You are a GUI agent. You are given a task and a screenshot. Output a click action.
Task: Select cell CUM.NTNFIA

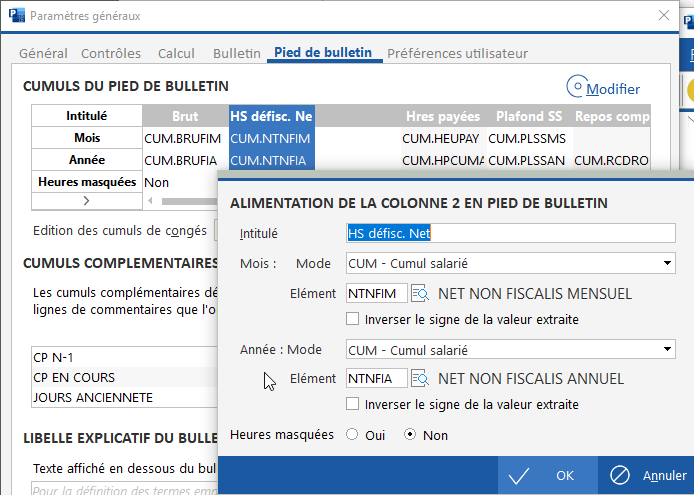[272, 160]
